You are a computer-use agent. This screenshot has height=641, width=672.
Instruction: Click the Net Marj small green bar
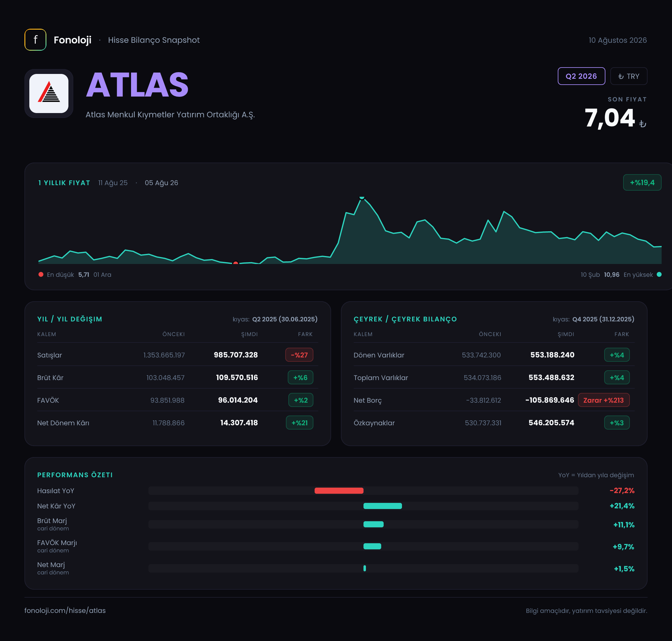pyautogui.click(x=364, y=568)
